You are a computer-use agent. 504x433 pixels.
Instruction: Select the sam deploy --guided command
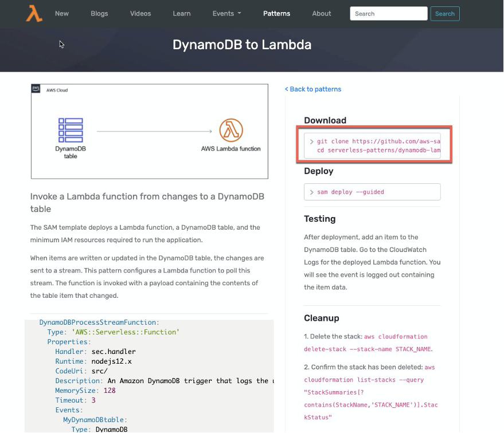tap(350, 192)
